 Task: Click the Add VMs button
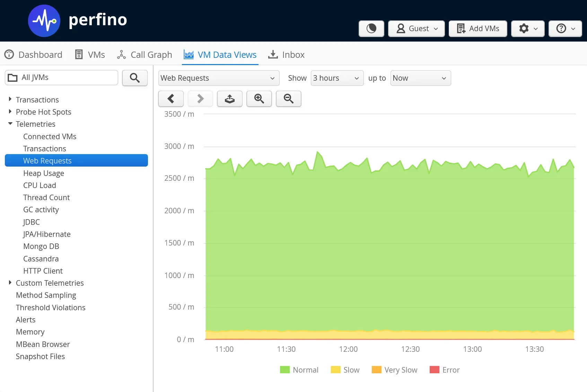coord(478,28)
